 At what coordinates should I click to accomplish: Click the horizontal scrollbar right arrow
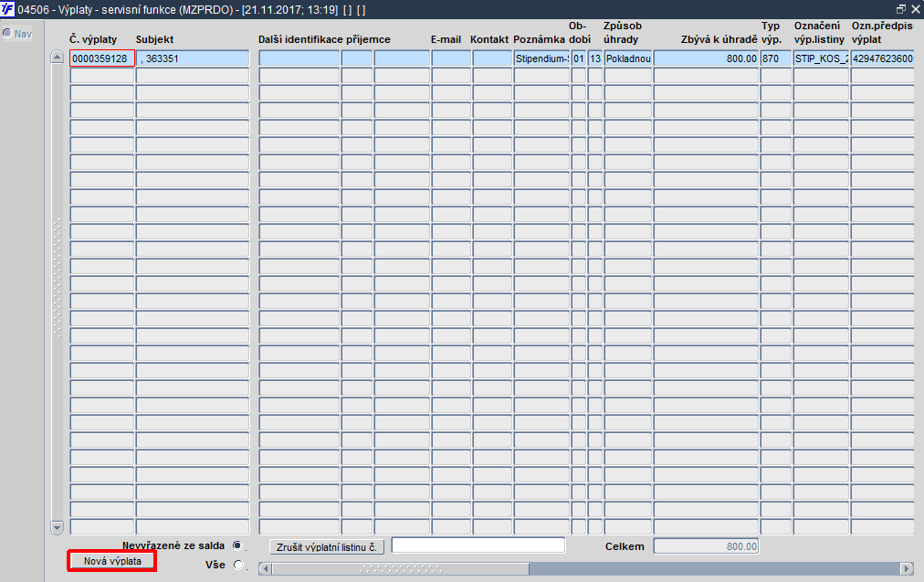click(x=907, y=568)
